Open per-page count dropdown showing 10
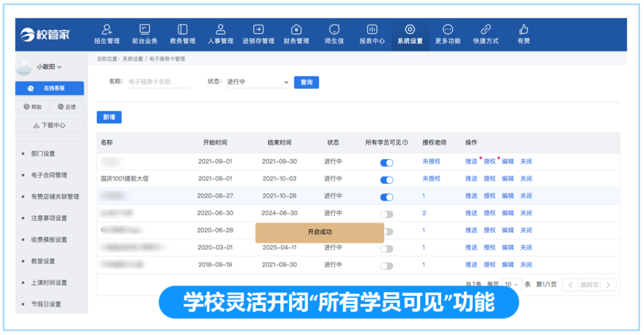644x335 pixels. pos(512,284)
